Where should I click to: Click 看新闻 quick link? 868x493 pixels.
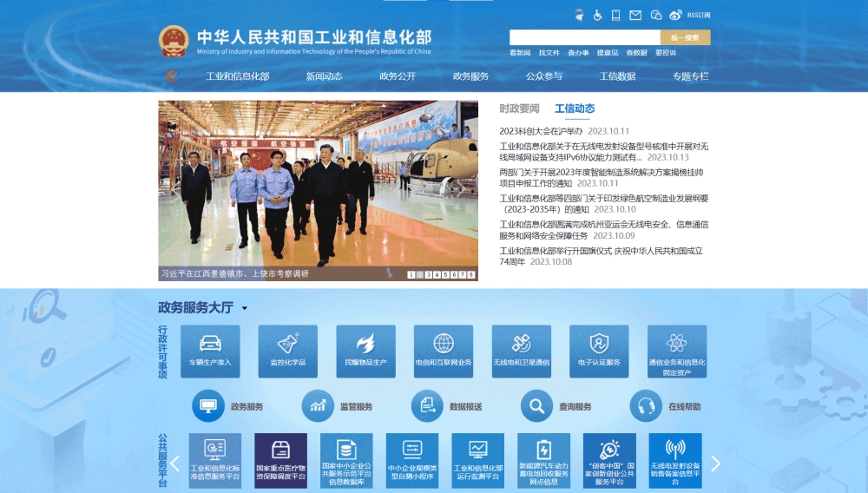pyautogui.click(x=520, y=53)
